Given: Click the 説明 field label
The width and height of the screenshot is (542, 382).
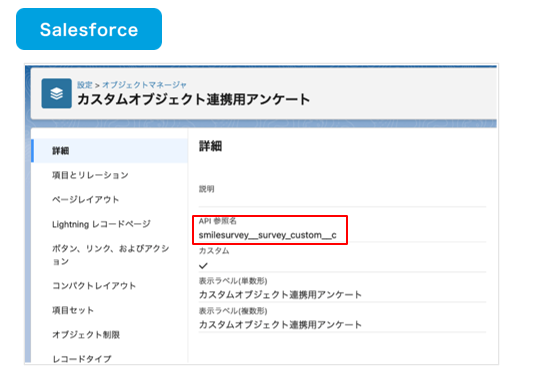Looking at the screenshot, I should pyautogui.click(x=207, y=189).
